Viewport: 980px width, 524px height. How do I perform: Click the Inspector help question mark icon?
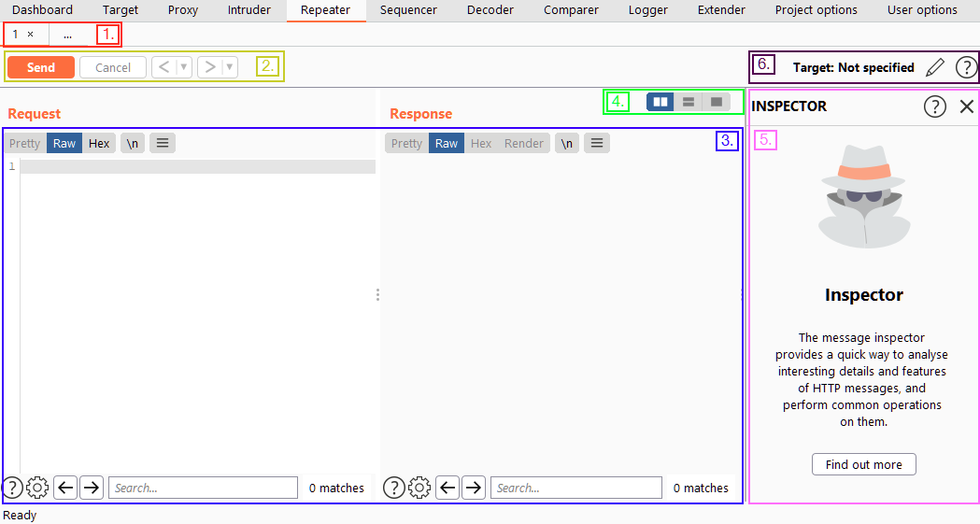(x=934, y=106)
